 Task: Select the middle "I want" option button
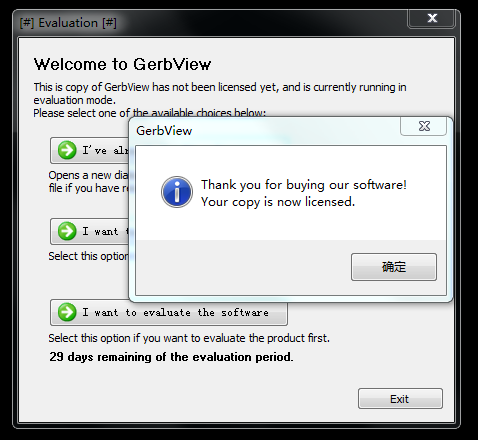point(90,231)
